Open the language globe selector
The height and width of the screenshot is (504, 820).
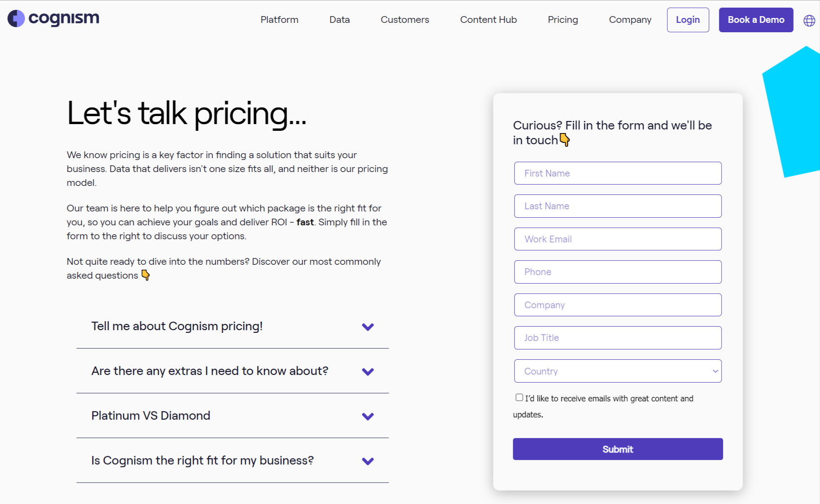click(809, 21)
